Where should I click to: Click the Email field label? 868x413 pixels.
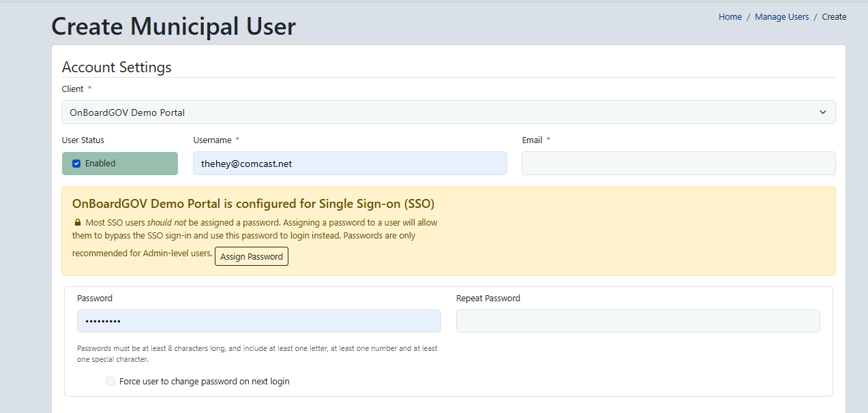click(x=532, y=140)
